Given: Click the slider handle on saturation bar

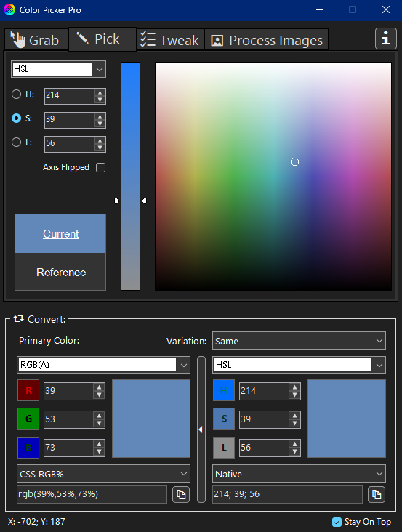Looking at the screenshot, I should pyautogui.click(x=131, y=201).
